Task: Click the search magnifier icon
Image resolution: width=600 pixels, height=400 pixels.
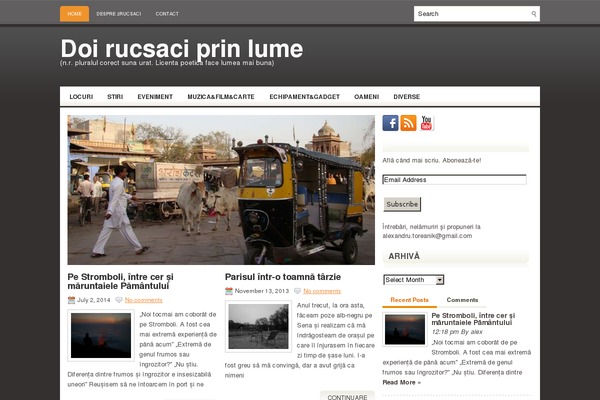Action: click(x=534, y=14)
